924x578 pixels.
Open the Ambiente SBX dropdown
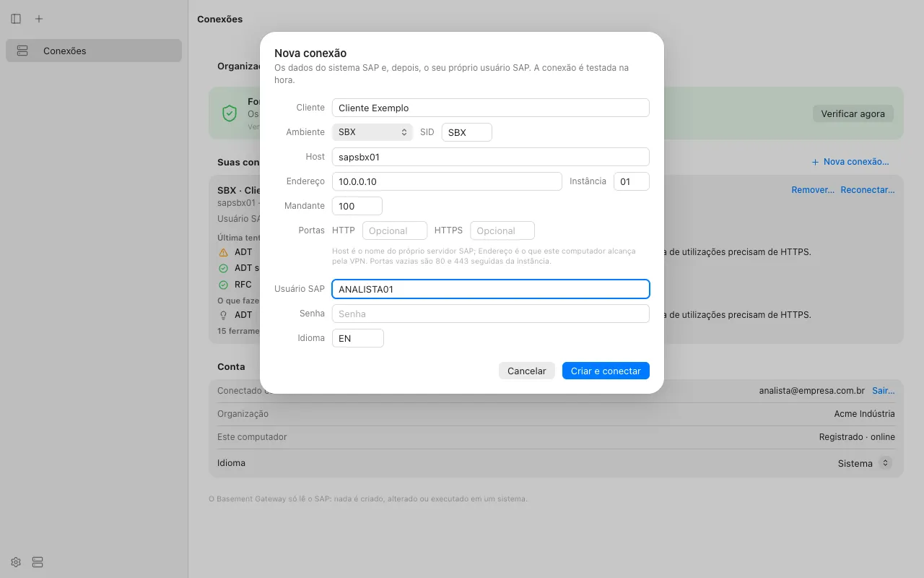[x=372, y=132]
